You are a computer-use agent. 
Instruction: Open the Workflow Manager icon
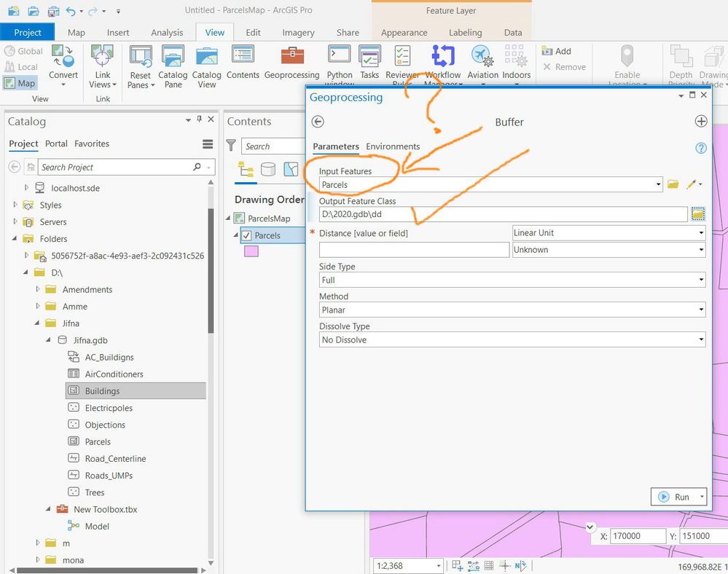[x=443, y=55]
